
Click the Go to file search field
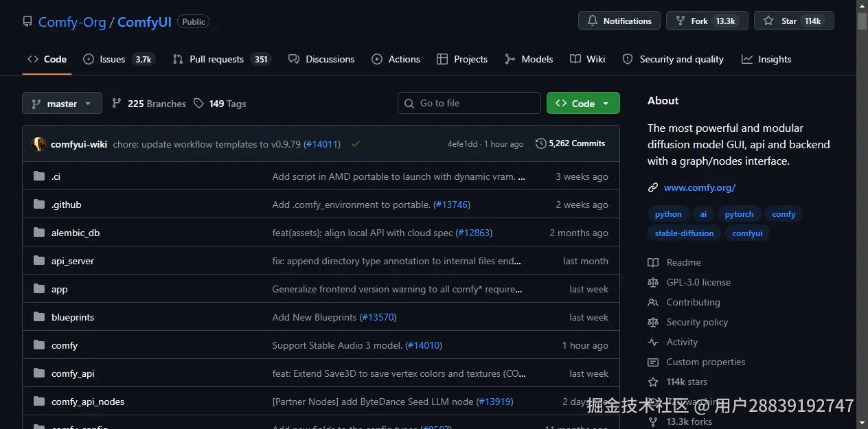click(469, 103)
